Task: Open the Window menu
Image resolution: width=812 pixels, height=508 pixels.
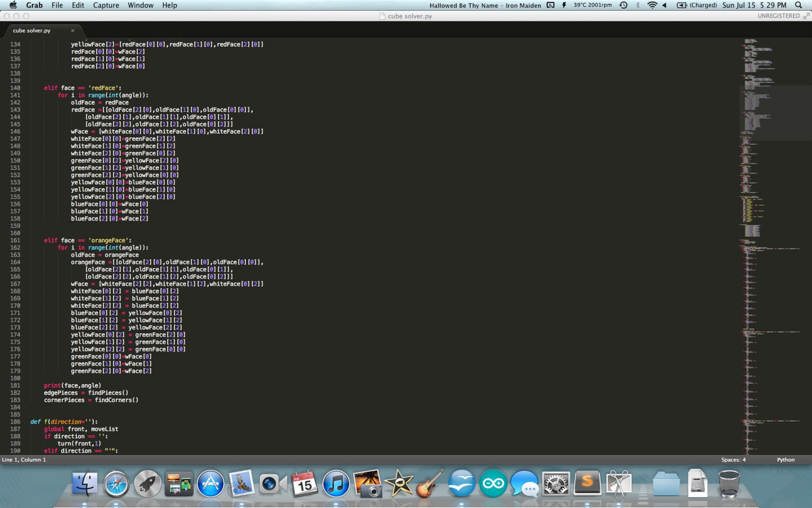Action: 141,5
